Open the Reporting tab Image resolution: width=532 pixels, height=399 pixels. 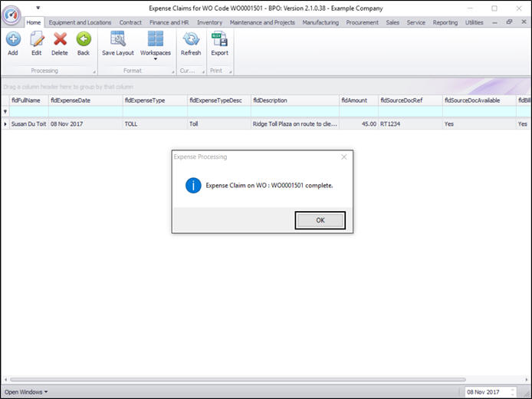(x=445, y=22)
